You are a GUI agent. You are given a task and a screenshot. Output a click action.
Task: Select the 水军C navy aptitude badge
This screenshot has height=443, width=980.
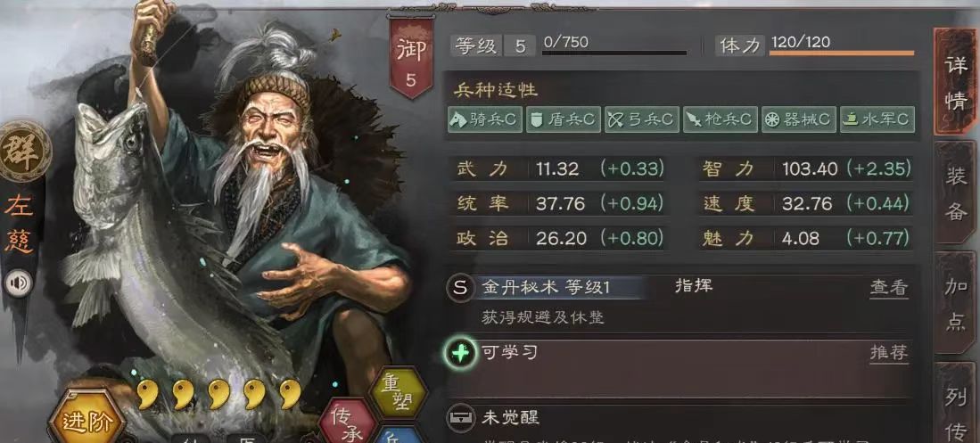tap(877, 119)
